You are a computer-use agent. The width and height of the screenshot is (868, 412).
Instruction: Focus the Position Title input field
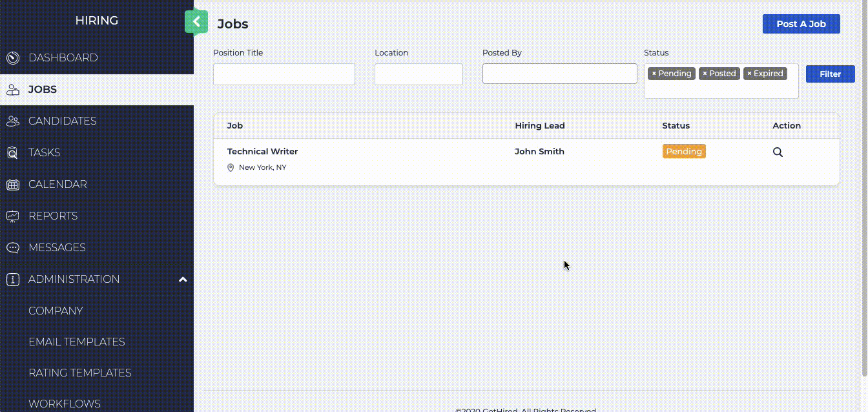(x=284, y=74)
